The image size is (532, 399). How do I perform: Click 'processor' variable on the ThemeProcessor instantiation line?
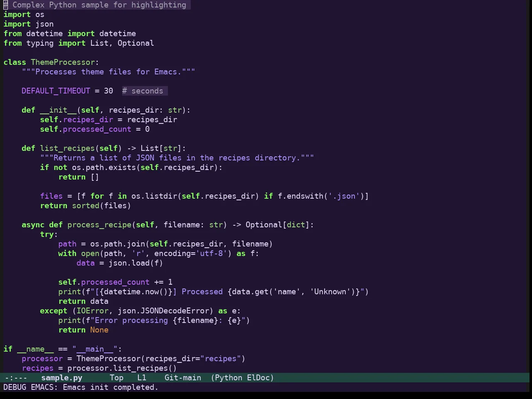click(x=42, y=359)
